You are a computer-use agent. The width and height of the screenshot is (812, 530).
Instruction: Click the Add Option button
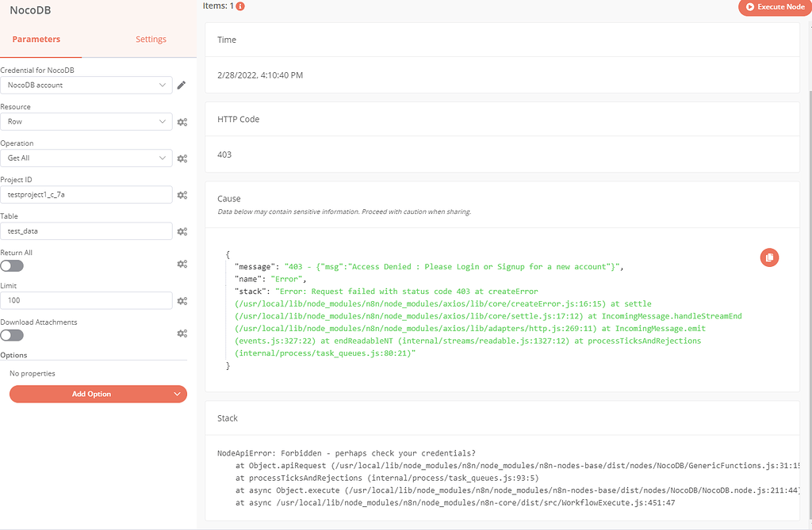click(98, 394)
